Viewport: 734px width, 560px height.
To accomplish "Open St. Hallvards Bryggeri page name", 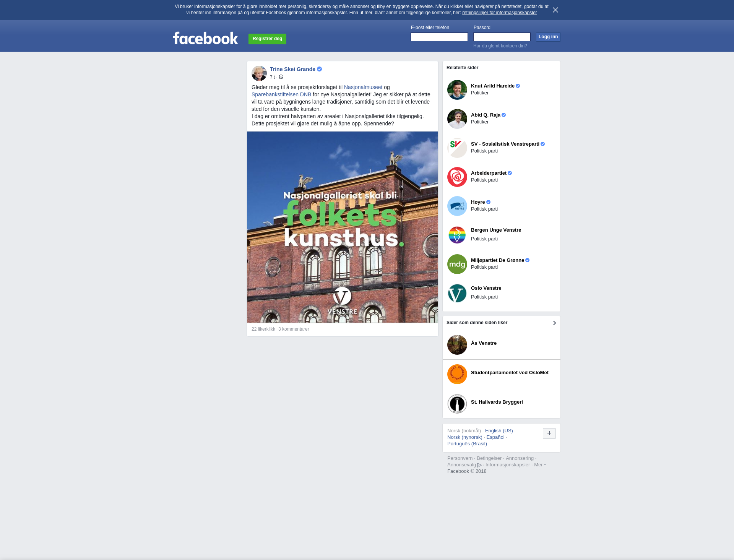I will pyautogui.click(x=497, y=402).
